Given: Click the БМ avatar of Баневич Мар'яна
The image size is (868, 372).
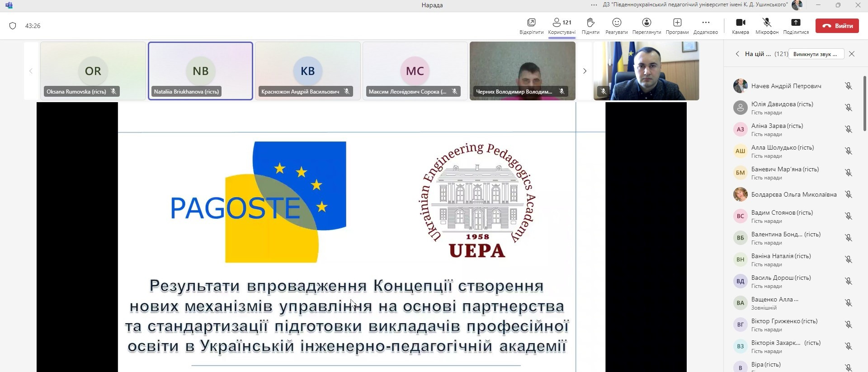Looking at the screenshot, I should point(740,173).
